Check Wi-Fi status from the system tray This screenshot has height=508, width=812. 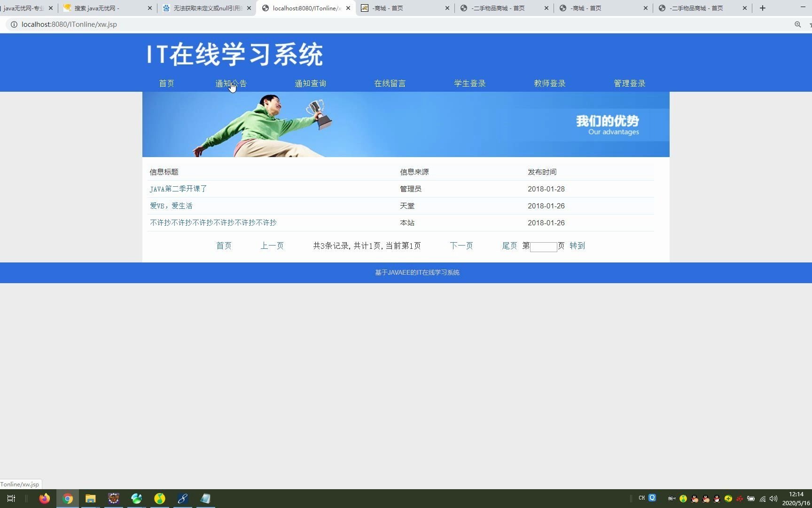point(763,499)
